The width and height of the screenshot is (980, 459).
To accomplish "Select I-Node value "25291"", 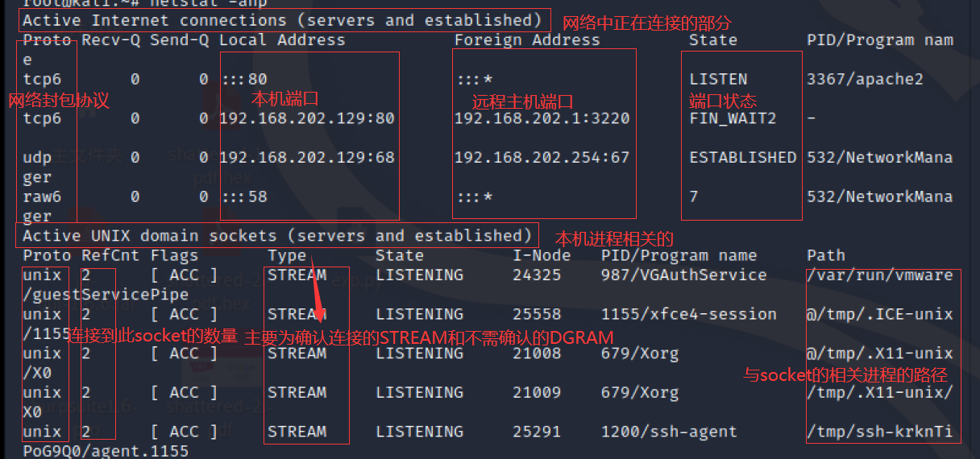I will [537, 432].
